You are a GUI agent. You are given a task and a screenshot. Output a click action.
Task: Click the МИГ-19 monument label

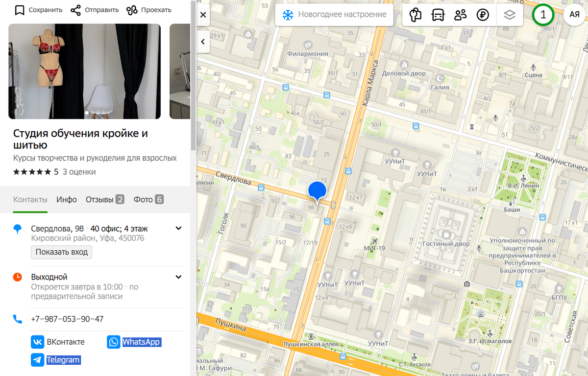pyautogui.click(x=374, y=248)
